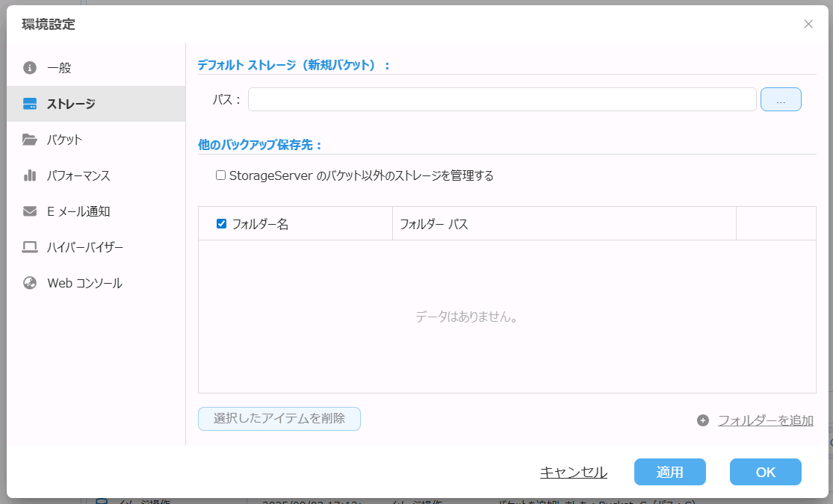Focus the パス text input field
Viewport: 833px width, 504px height.
502,99
